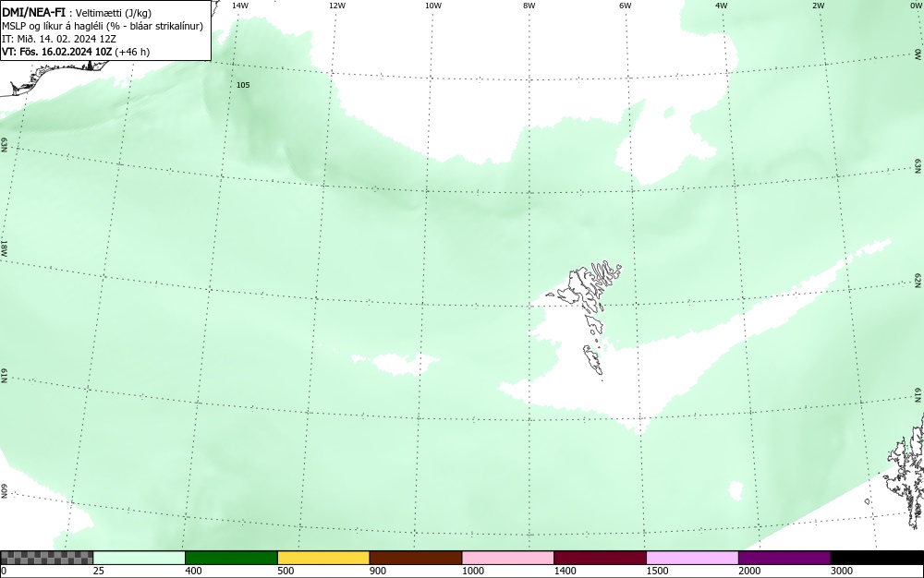
Task: Click the black above-3000 legend swatch
Action: [877, 558]
